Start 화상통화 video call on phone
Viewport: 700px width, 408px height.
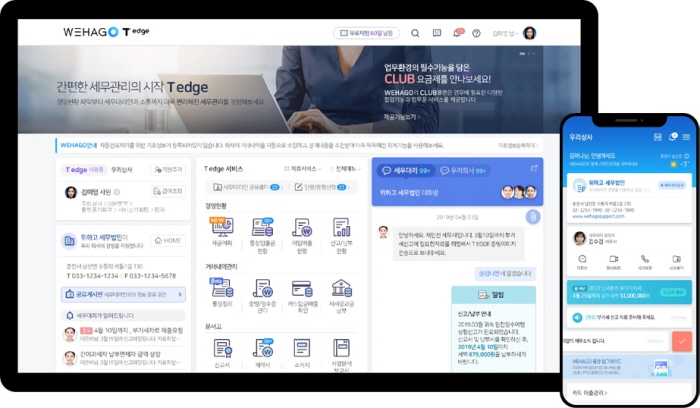614,262
